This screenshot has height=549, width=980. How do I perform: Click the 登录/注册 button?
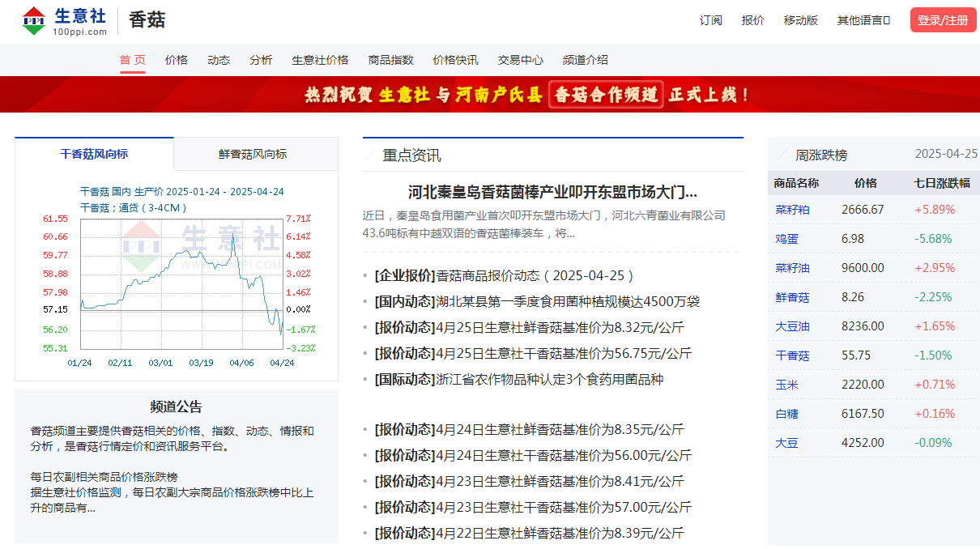(x=943, y=20)
